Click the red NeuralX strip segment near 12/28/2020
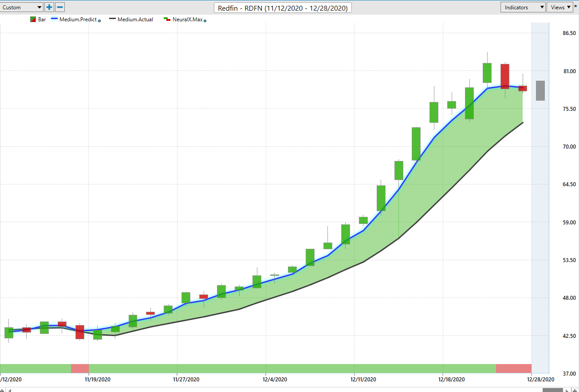The width and height of the screenshot is (579, 392). tap(514, 368)
